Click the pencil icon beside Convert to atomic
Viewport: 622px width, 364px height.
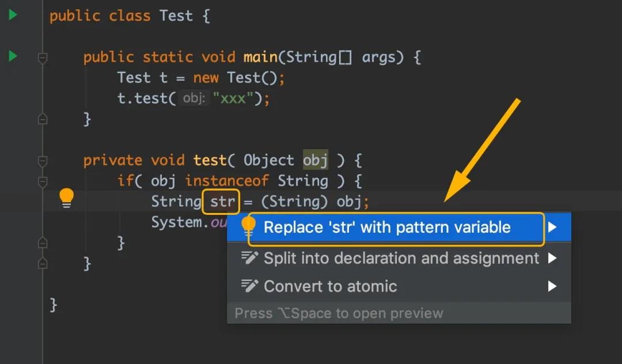click(x=249, y=286)
